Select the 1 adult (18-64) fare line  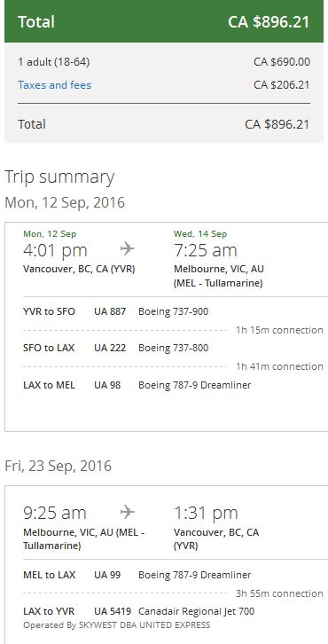(x=164, y=62)
